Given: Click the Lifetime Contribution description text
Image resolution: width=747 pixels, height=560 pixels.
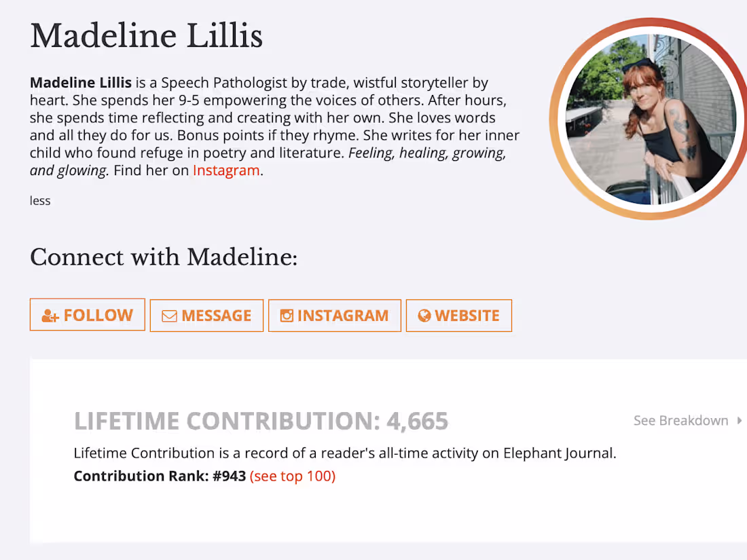Looking at the screenshot, I should click(345, 453).
